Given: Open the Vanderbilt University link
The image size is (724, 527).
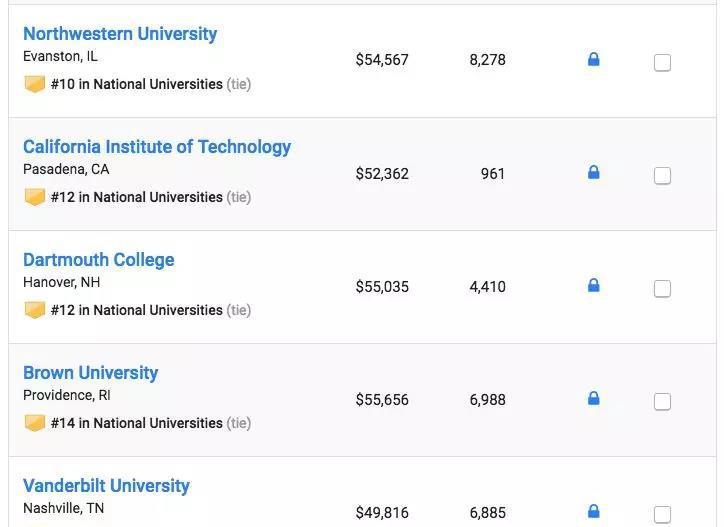Looking at the screenshot, I should click(106, 486).
